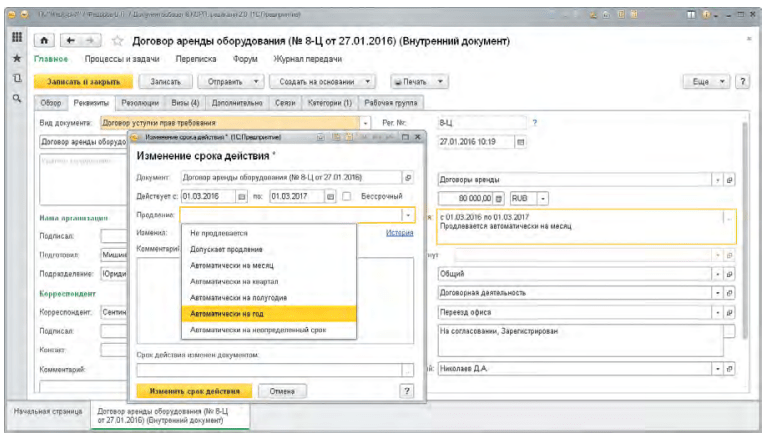Image resolution: width=767 pixels, height=440 pixels.
Task: Open the Начальная страница tab
Action: click(x=48, y=412)
